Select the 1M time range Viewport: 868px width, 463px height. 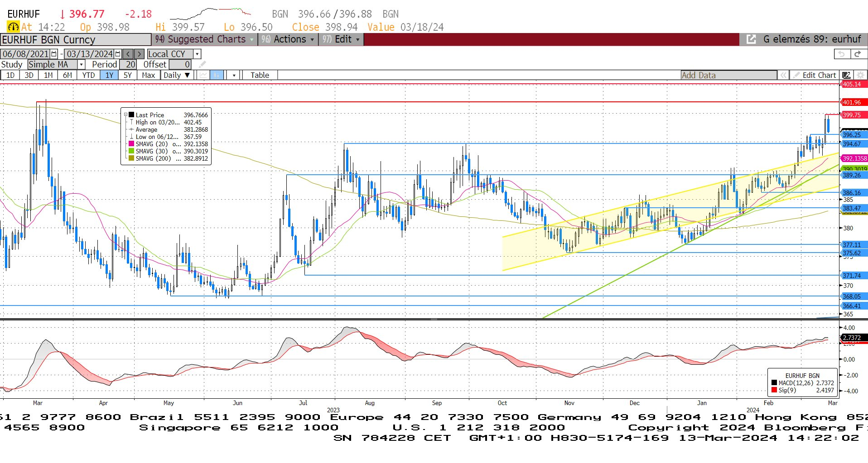(48, 75)
